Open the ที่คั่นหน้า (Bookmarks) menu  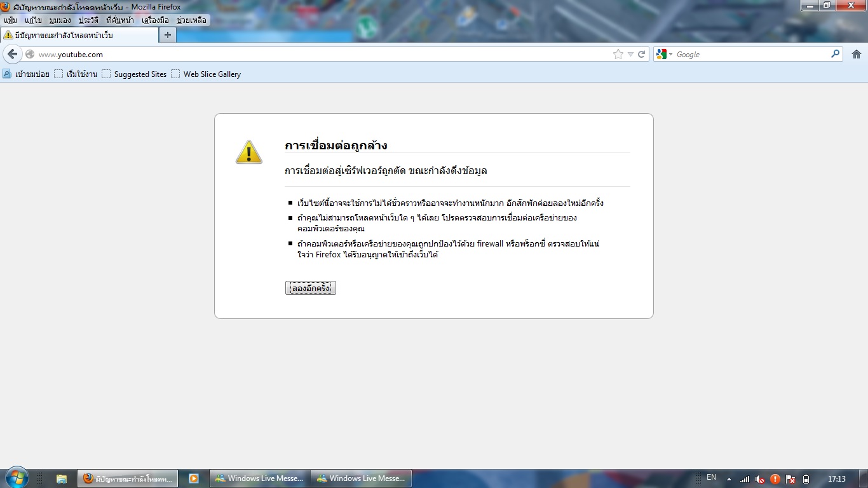(x=120, y=20)
